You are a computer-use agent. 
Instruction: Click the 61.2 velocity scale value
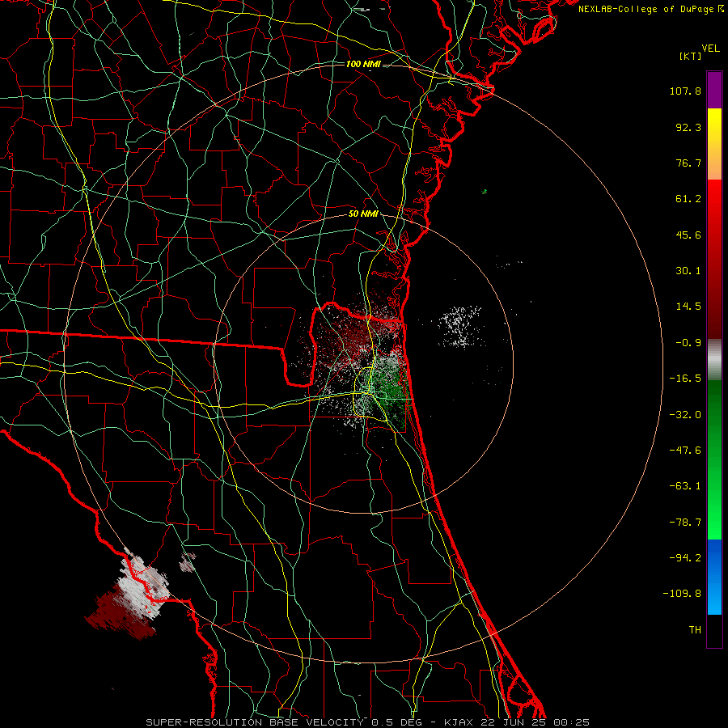[x=688, y=199]
